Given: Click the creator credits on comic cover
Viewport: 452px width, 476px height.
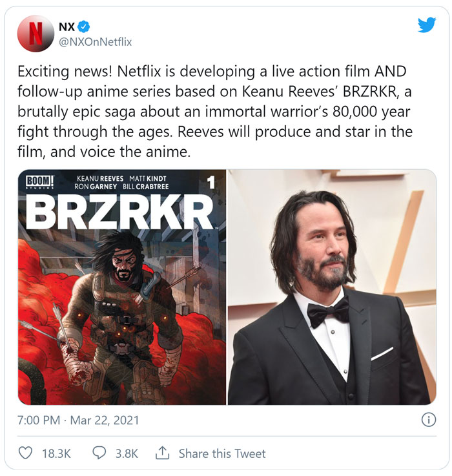Looking at the screenshot, I should coord(121,182).
